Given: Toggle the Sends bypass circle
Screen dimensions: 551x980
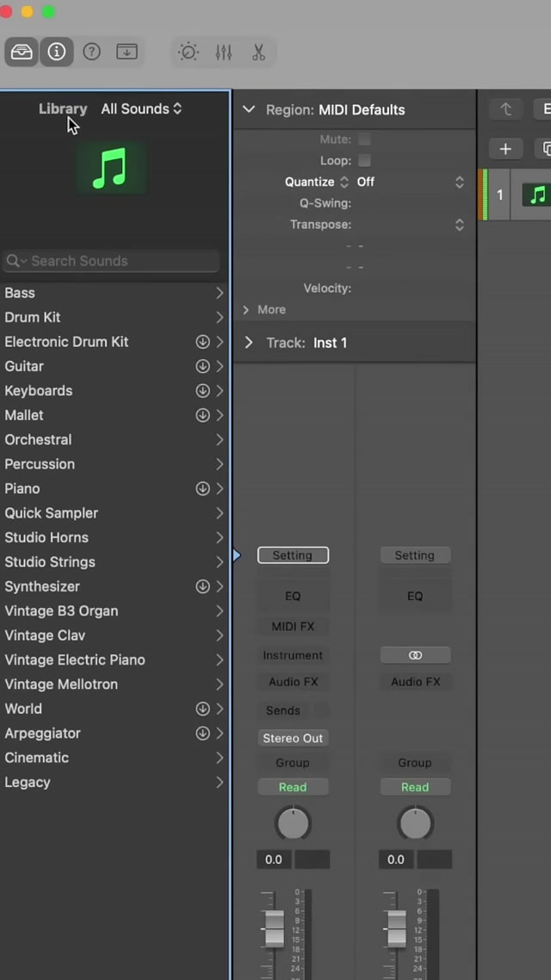Looking at the screenshot, I should (x=320, y=710).
